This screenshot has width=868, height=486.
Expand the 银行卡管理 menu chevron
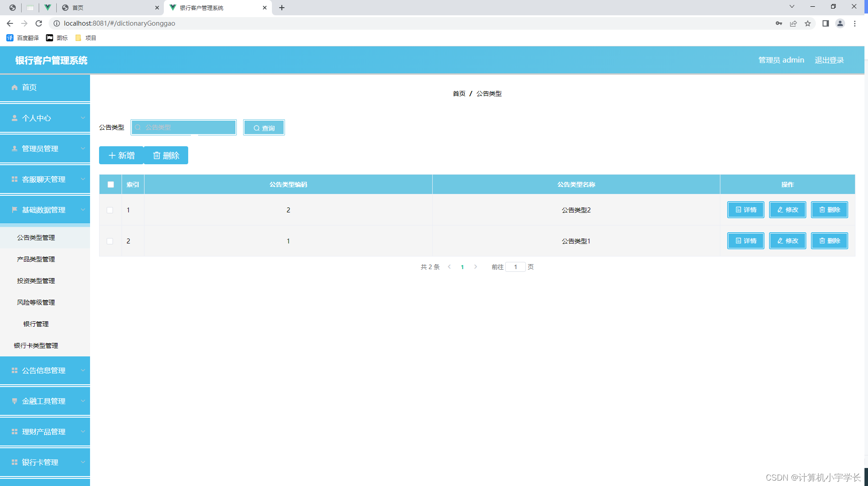[83, 462]
